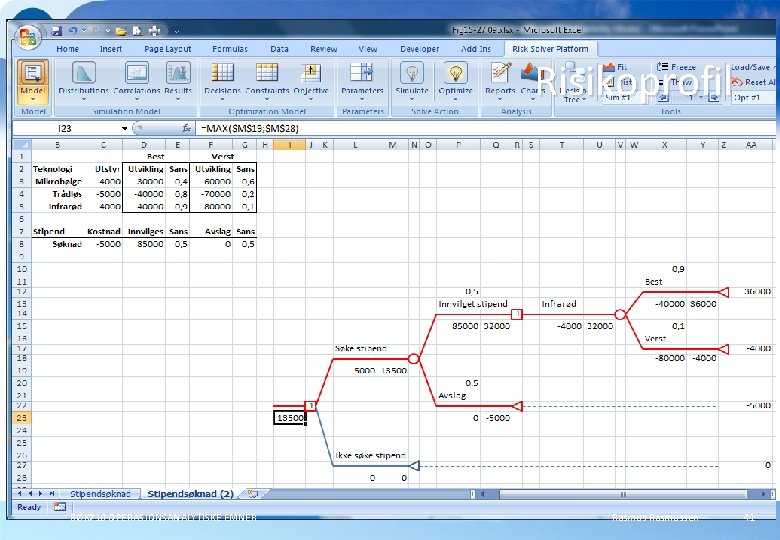Open the Charts button in Analysis group
Image resolution: width=780 pixels, height=540 pixels.
coord(532,80)
